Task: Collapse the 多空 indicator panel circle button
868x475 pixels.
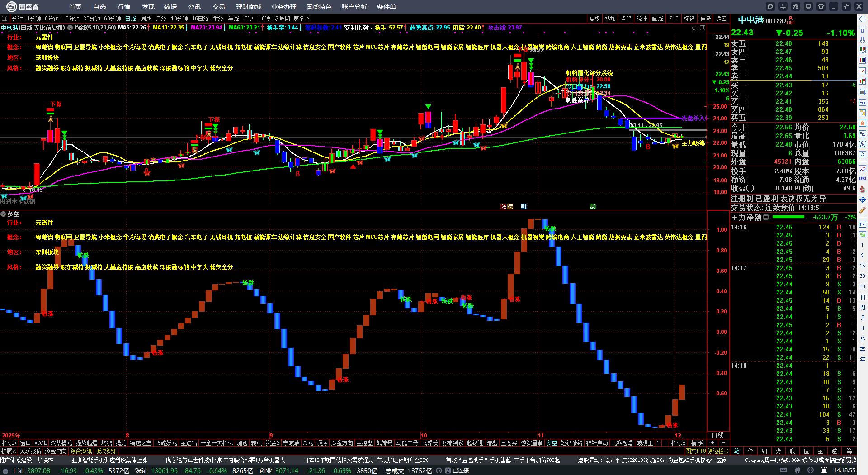Action: tap(3, 214)
